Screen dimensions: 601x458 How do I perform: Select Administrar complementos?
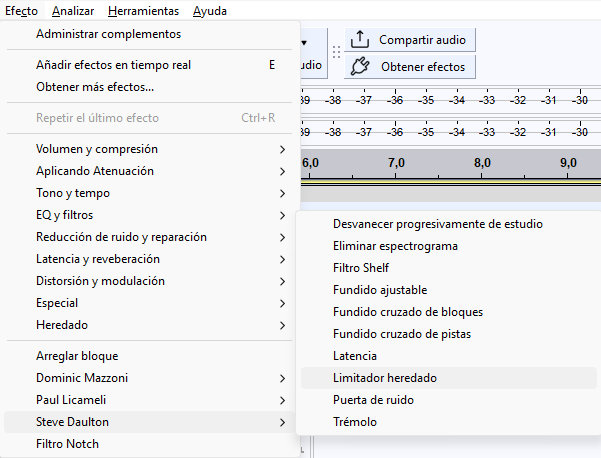(x=108, y=34)
